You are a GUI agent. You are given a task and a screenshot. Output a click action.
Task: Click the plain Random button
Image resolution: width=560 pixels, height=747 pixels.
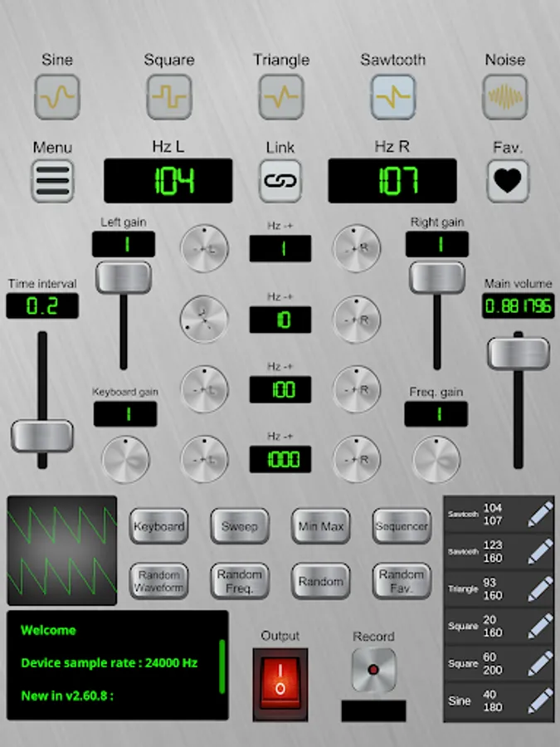pyautogui.click(x=321, y=581)
